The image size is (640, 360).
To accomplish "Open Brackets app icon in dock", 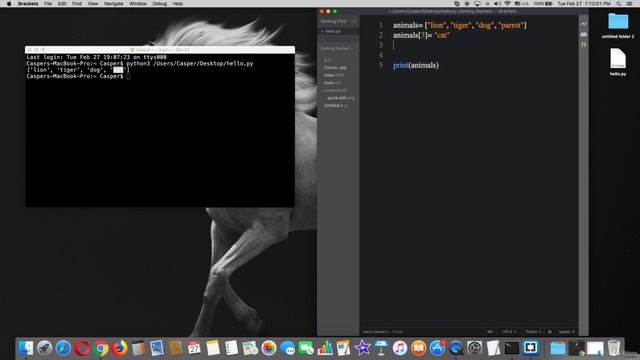I will (531, 348).
